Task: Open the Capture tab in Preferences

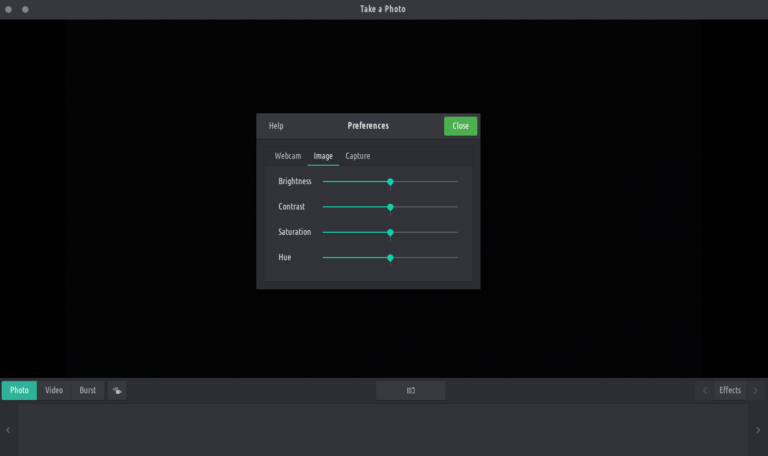Action: [x=358, y=156]
